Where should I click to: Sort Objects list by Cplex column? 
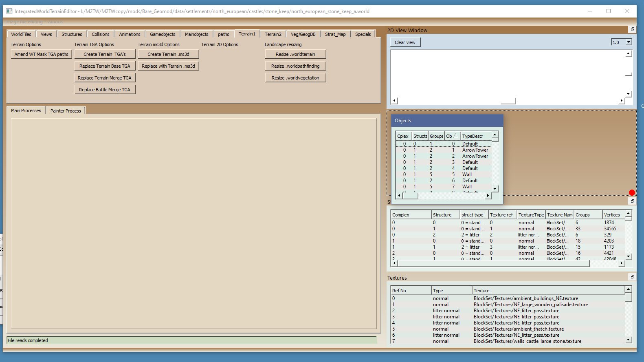[x=403, y=136]
